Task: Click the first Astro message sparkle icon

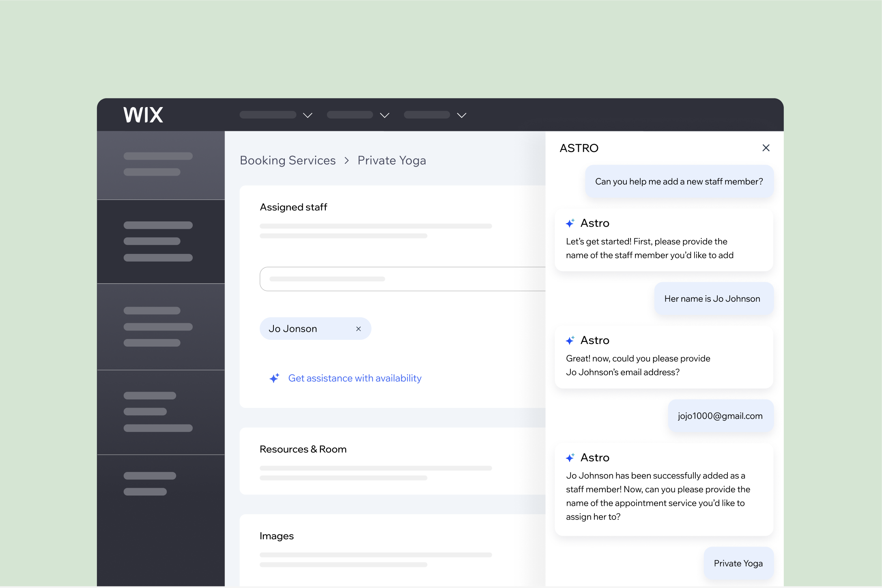Action: pyautogui.click(x=570, y=223)
